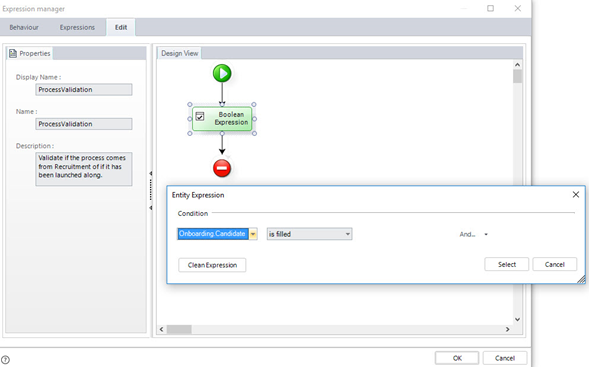The image size is (589, 367).
Task: Close the Expression manager window
Action: 518,8
